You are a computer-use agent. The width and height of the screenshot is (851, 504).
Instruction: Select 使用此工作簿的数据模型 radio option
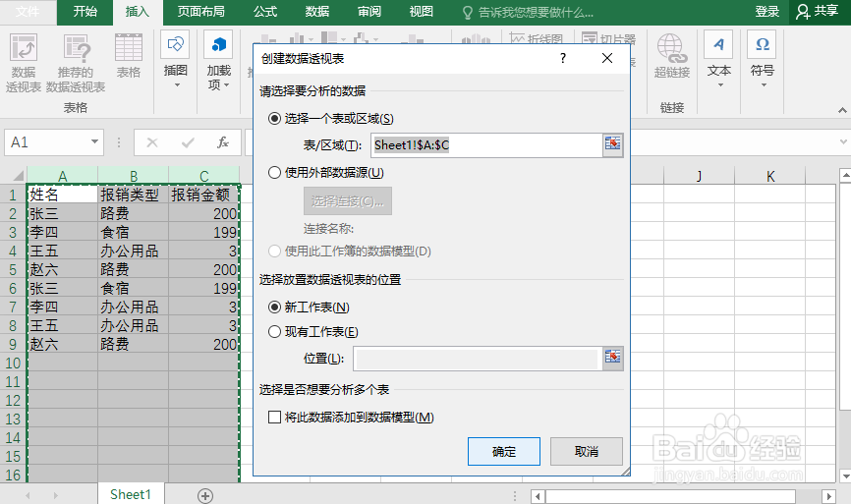tap(274, 252)
